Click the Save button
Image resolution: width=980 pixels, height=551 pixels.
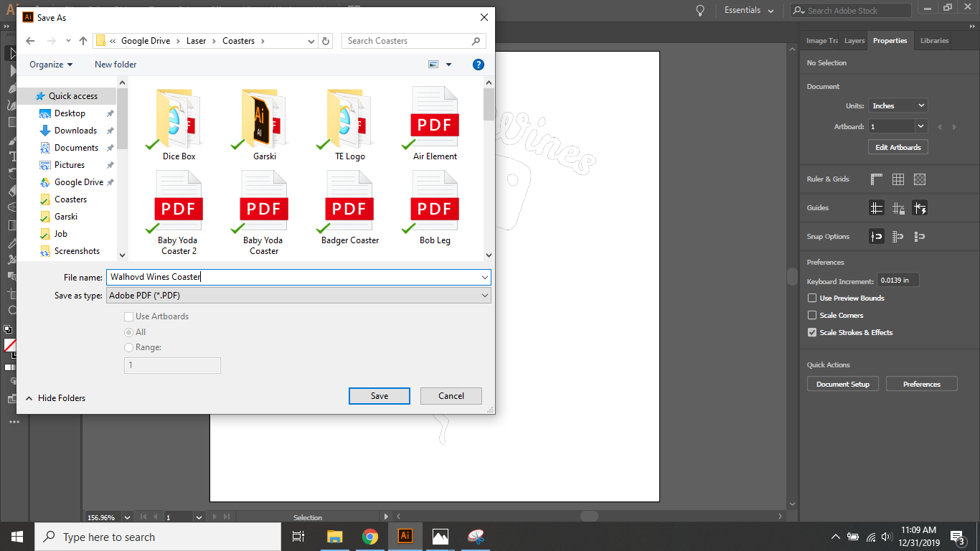379,395
